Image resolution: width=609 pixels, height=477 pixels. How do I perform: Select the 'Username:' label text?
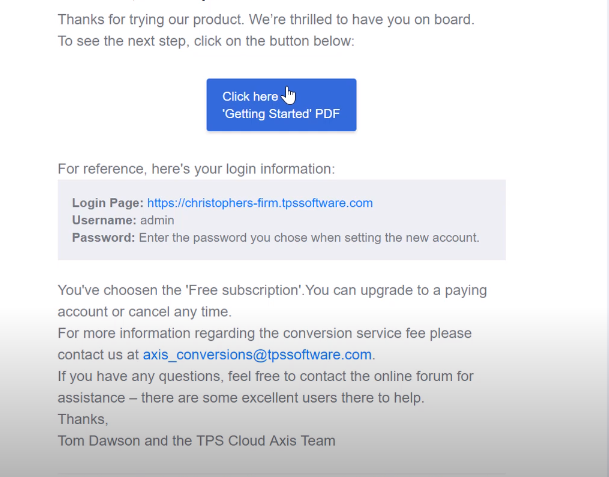[104, 220]
